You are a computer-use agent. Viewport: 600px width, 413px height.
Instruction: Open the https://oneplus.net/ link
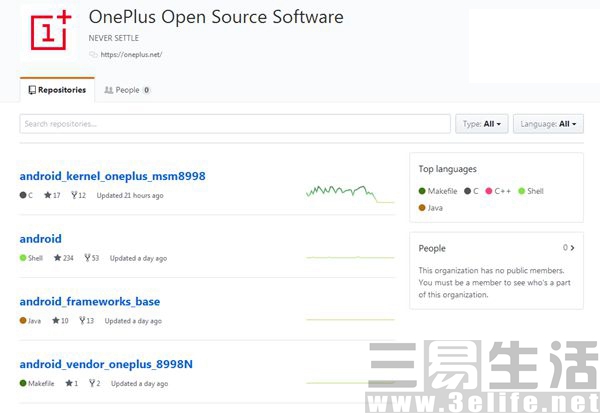pyautogui.click(x=131, y=55)
